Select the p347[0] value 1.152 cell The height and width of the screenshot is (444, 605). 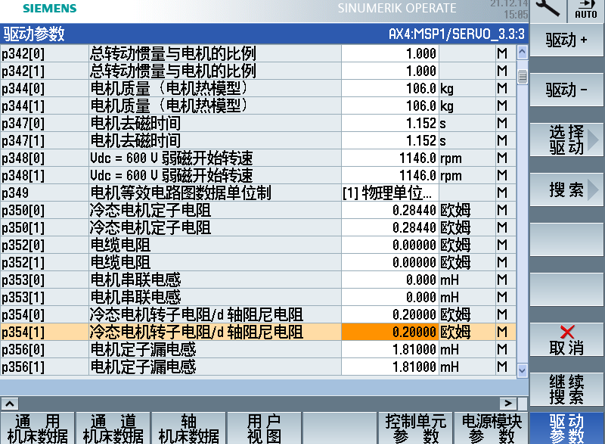coord(390,123)
